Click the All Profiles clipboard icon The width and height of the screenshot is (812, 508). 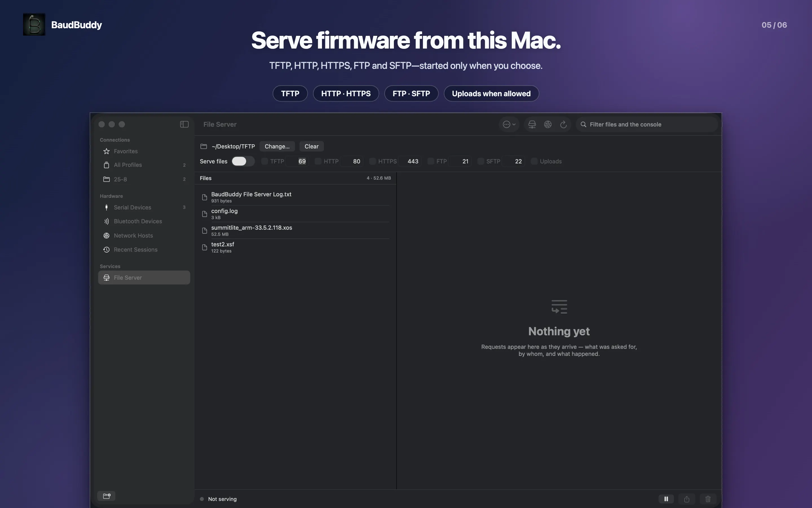(106, 165)
